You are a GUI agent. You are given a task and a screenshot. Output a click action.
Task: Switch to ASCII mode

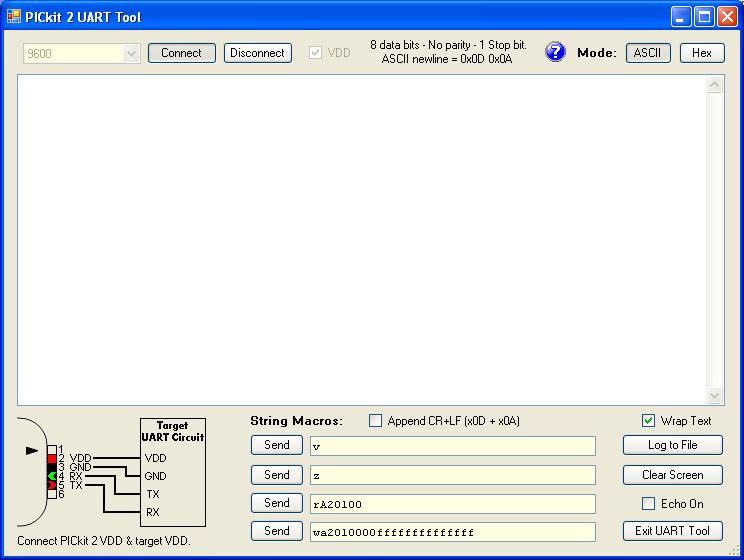[x=648, y=53]
